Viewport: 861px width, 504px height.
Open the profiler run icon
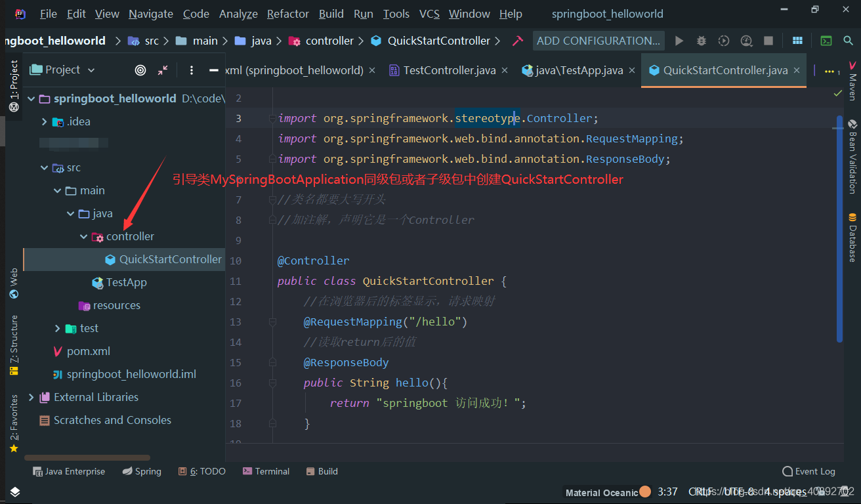[x=746, y=41]
